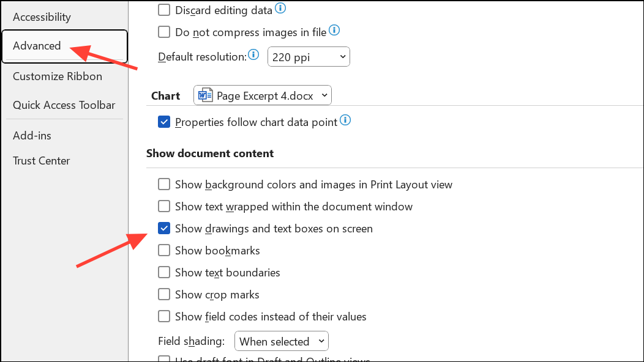The image size is (644, 362).
Task: Open Trust Center settings
Action: (42, 161)
